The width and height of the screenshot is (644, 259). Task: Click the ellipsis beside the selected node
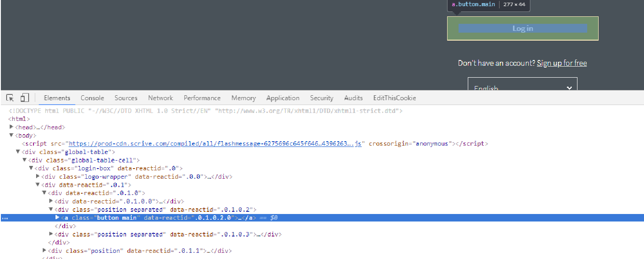tap(5, 218)
